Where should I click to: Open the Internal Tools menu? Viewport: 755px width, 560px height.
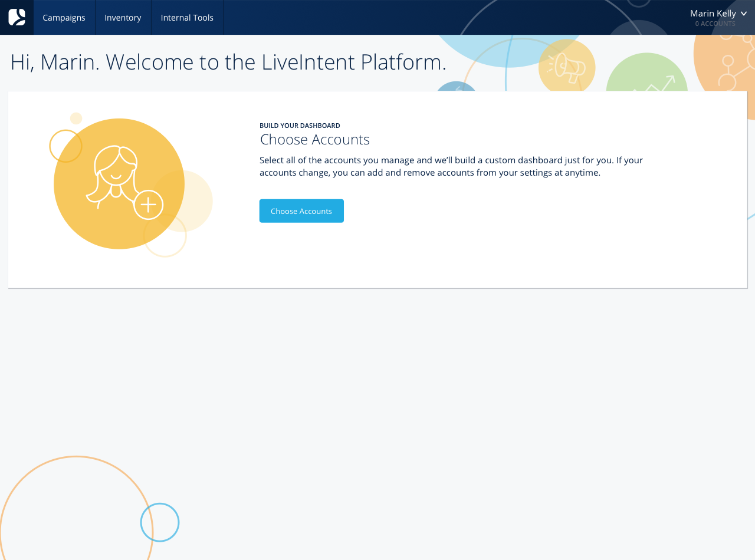point(187,17)
